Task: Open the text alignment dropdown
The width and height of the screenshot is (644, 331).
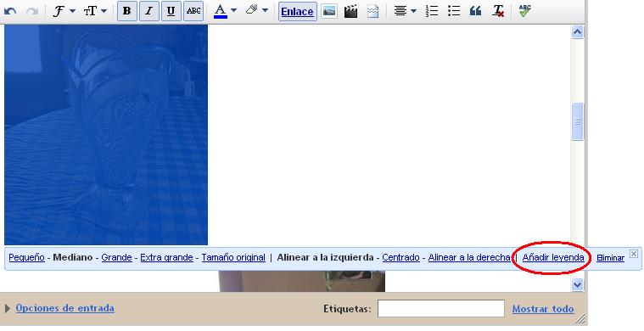Action: (x=405, y=11)
